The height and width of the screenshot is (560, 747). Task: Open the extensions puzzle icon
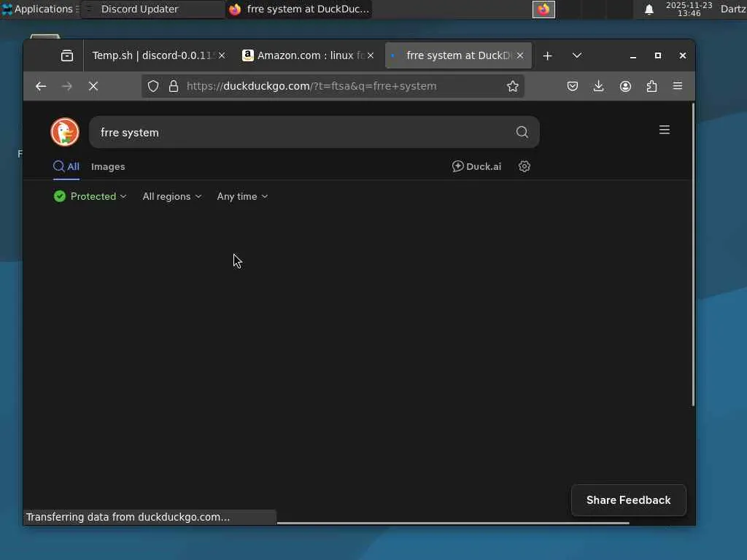tap(651, 86)
